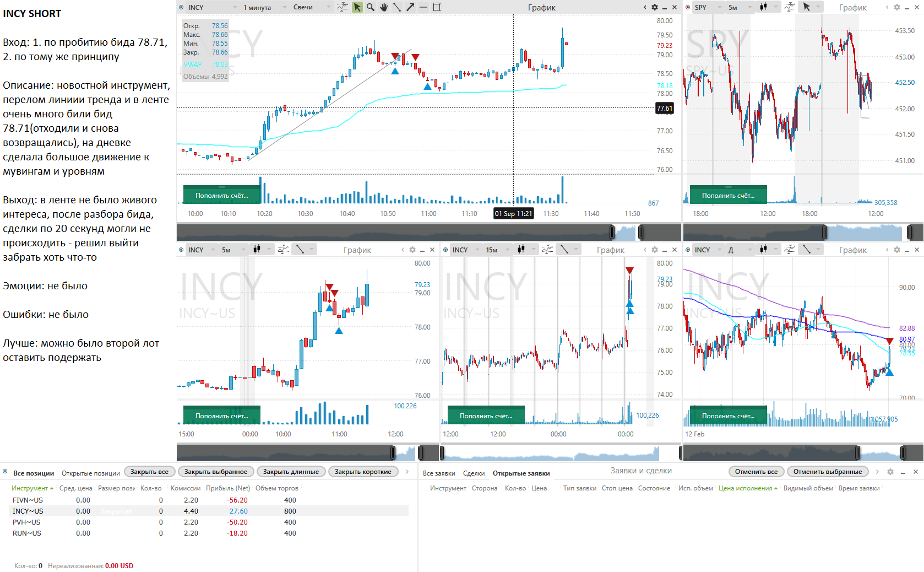Image resolution: width=924 pixels, height=572 pixels.
Task: Select PVH~US row in positions table
Action: tap(209, 522)
